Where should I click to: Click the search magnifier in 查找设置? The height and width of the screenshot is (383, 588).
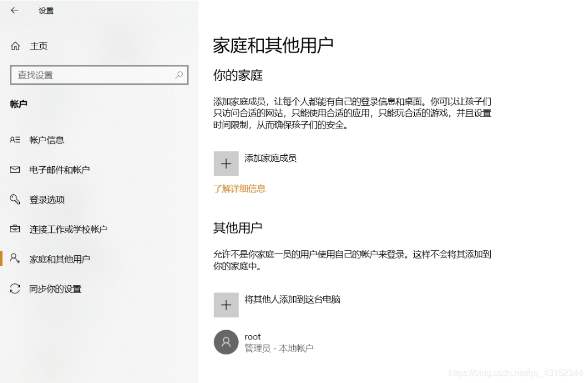click(x=179, y=75)
